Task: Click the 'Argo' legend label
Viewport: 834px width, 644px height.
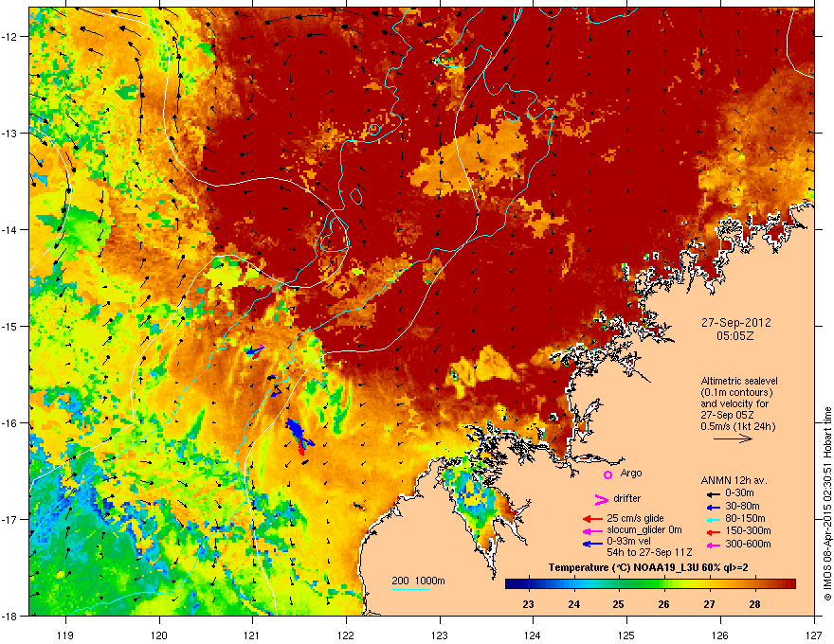Action: pos(631,473)
